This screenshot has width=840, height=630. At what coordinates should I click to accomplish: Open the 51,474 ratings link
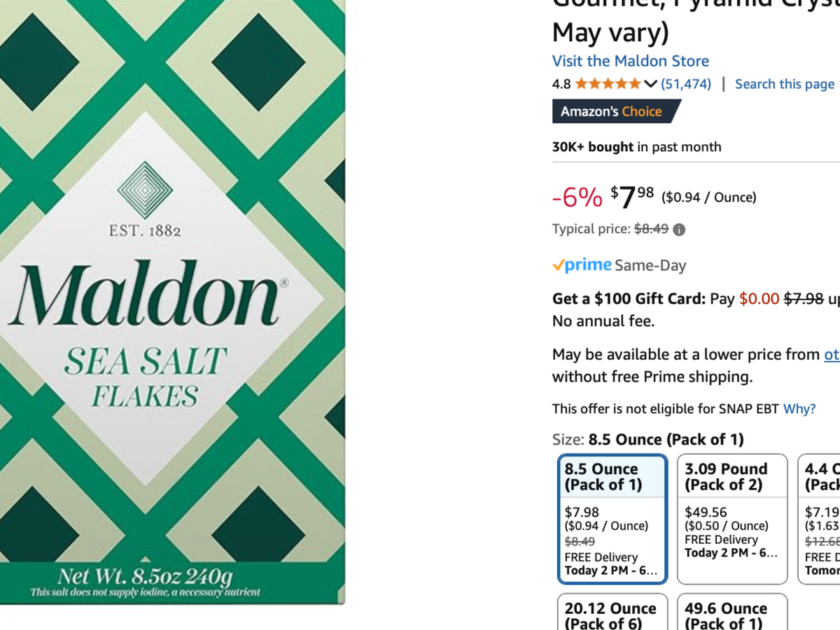coord(686,84)
